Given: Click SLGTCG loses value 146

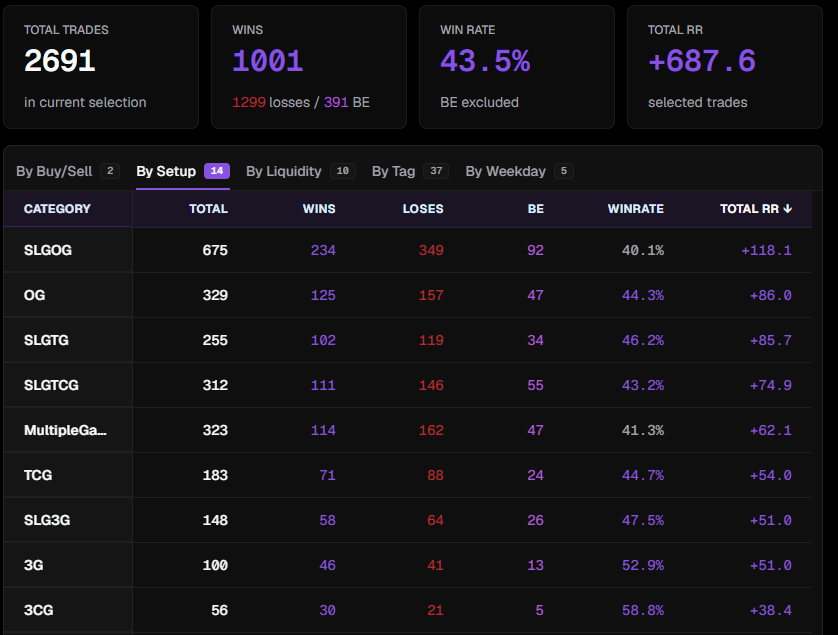Looking at the screenshot, I should [x=431, y=385].
